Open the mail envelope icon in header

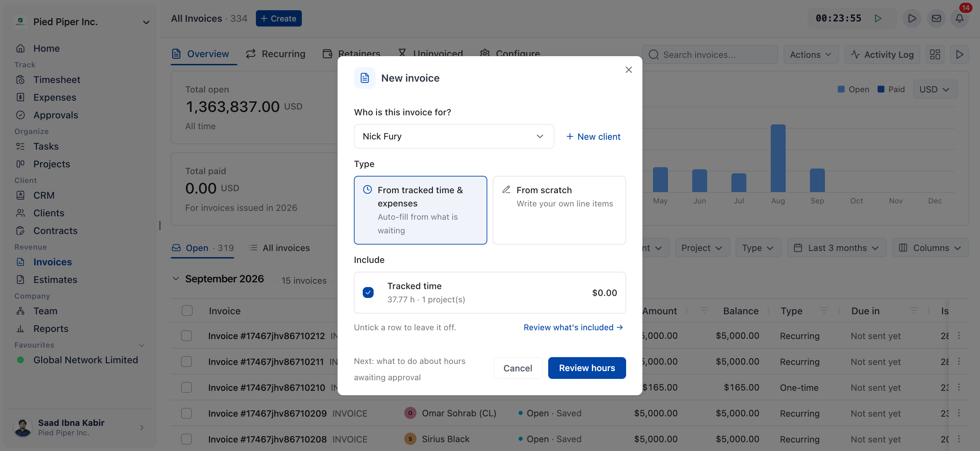click(x=936, y=18)
